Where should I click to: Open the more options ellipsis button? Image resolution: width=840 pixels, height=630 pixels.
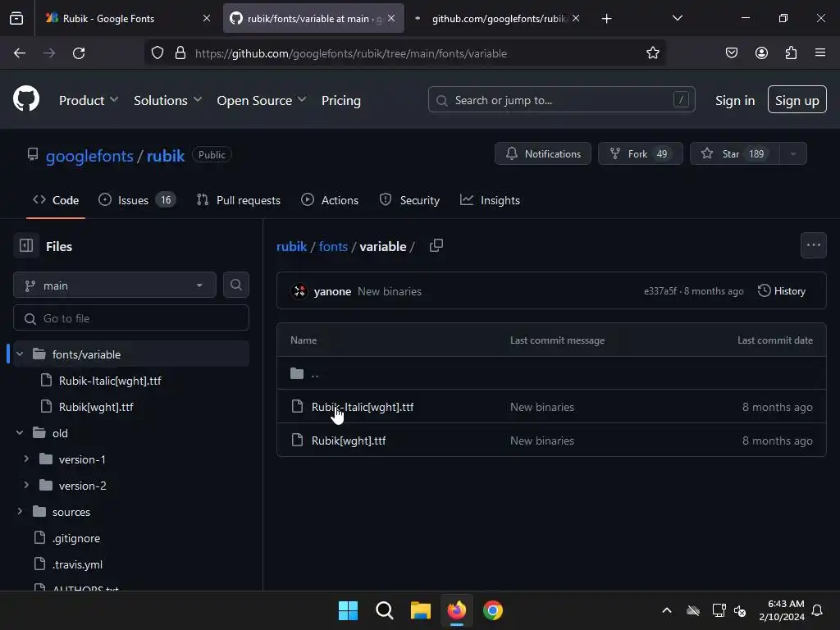pyautogui.click(x=813, y=245)
